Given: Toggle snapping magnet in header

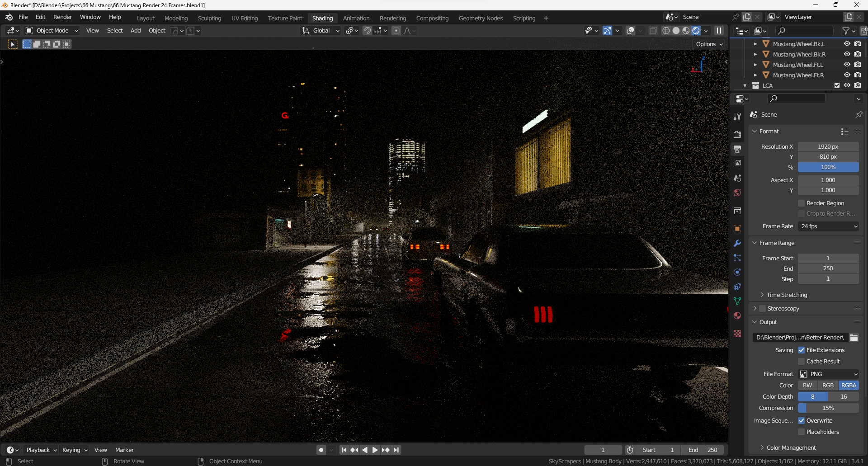Looking at the screenshot, I should tap(367, 31).
